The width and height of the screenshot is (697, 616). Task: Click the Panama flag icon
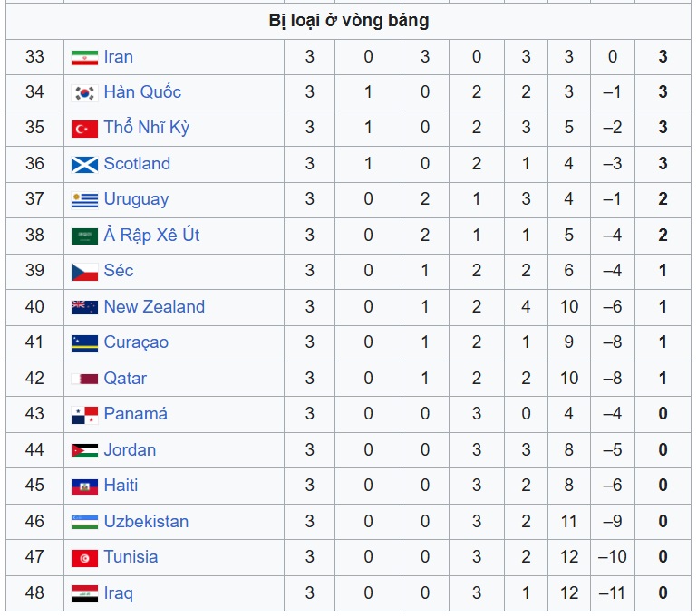(x=84, y=415)
